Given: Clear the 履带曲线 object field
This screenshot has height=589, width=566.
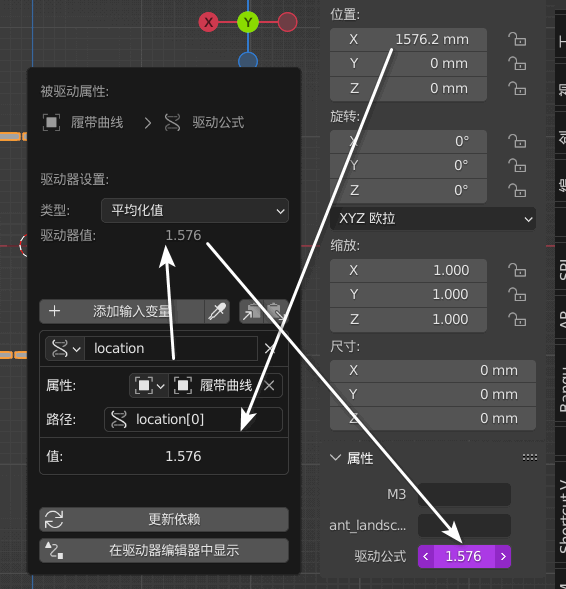Looking at the screenshot, I should coord(269,385).
